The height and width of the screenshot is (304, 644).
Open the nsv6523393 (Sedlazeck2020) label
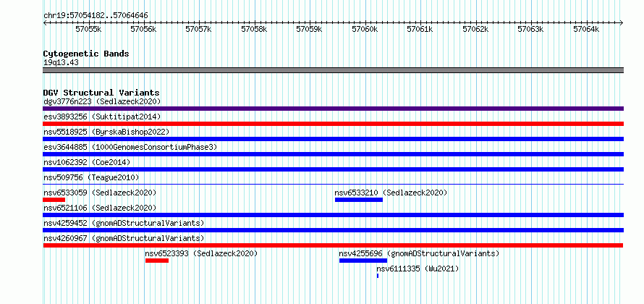click(x=201, y=253)
